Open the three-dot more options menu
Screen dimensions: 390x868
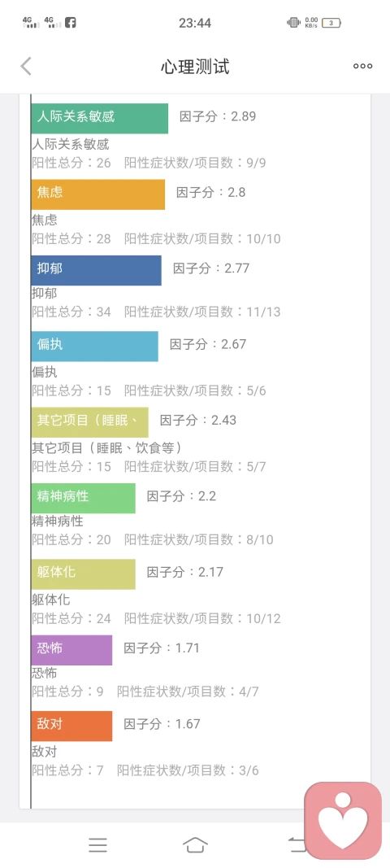click(x=362, y=67)
